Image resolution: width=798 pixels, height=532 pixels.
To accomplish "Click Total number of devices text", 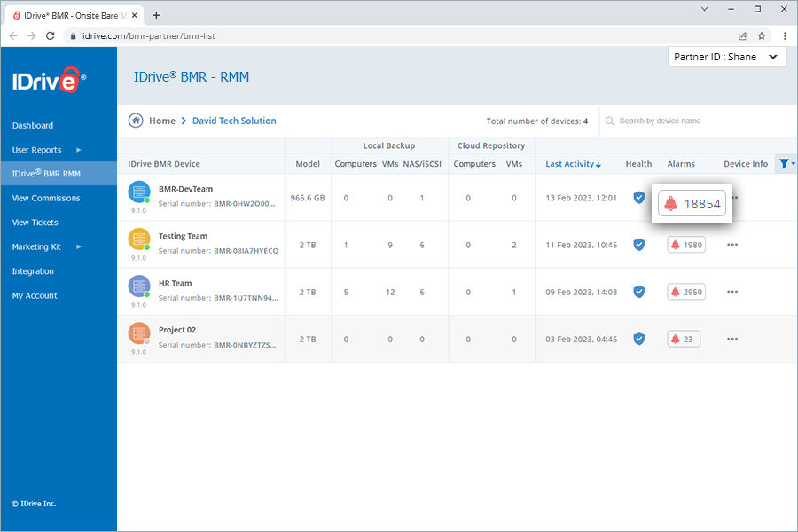I will pyautogui.click(x=537, y=121).
